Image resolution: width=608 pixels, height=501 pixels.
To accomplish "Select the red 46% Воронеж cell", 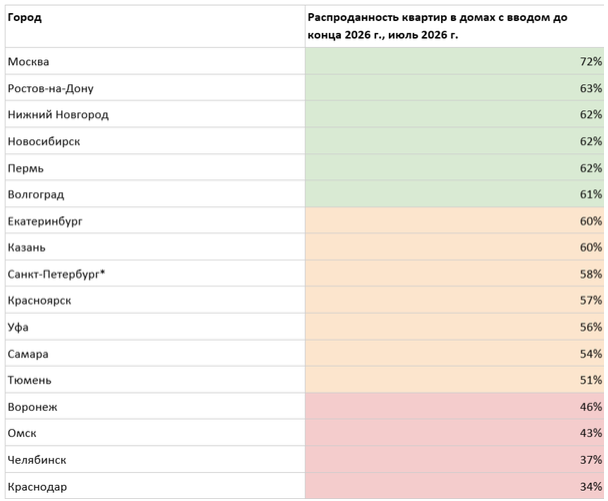I will tap(454, 406).
